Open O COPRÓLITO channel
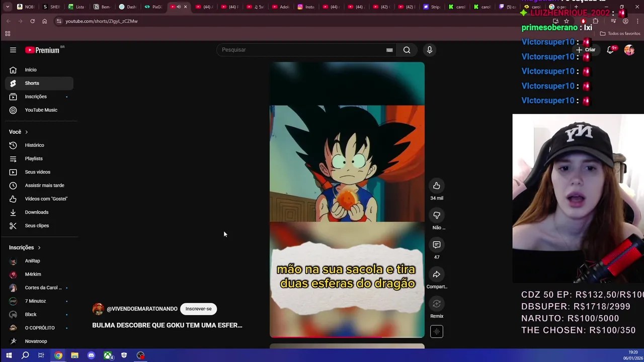 tap(39, 328)
